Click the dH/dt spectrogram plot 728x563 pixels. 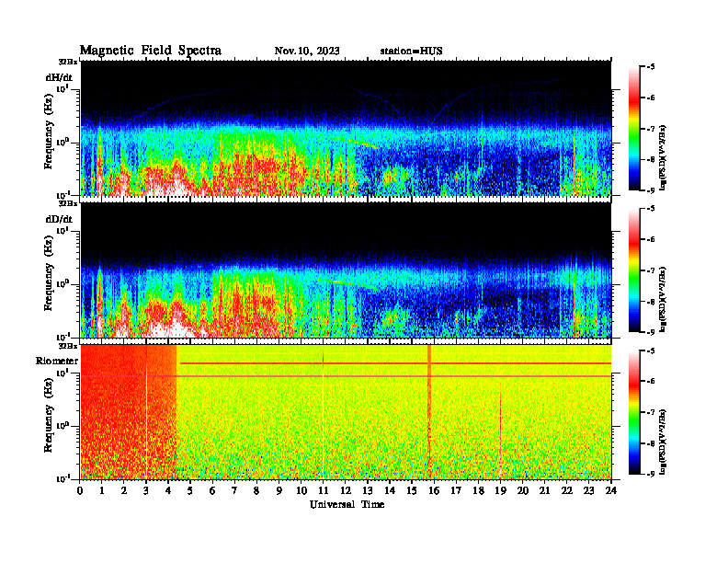coord(346,128)
